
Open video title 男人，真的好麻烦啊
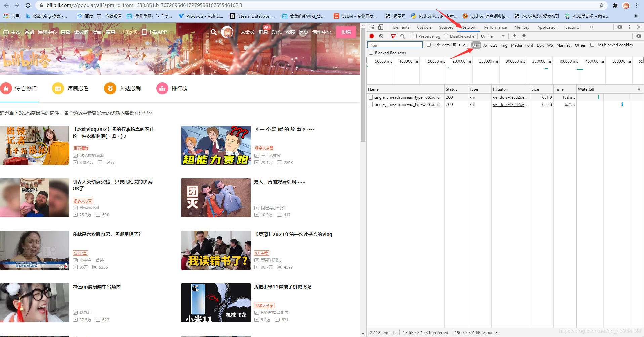280,182
